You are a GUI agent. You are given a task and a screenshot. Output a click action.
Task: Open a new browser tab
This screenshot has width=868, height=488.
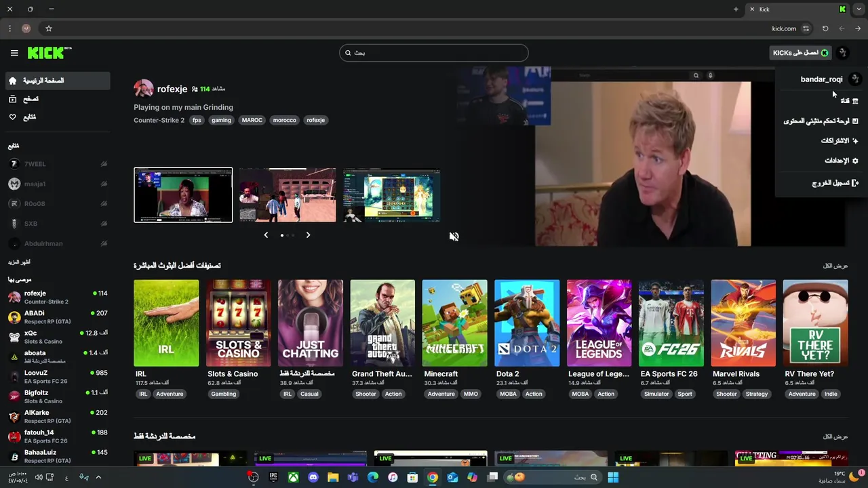tap(736, 9)
